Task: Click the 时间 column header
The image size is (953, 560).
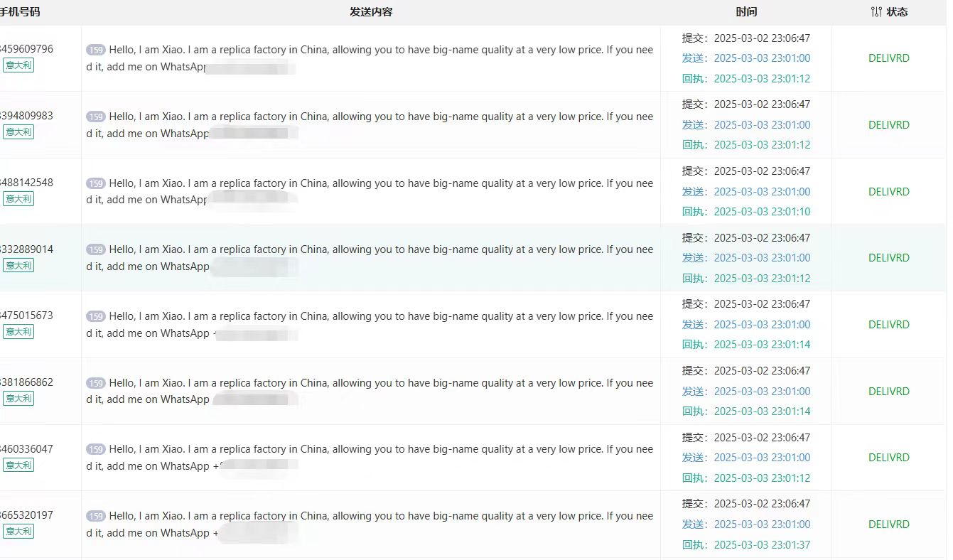Action: click(x=746, y=12)
